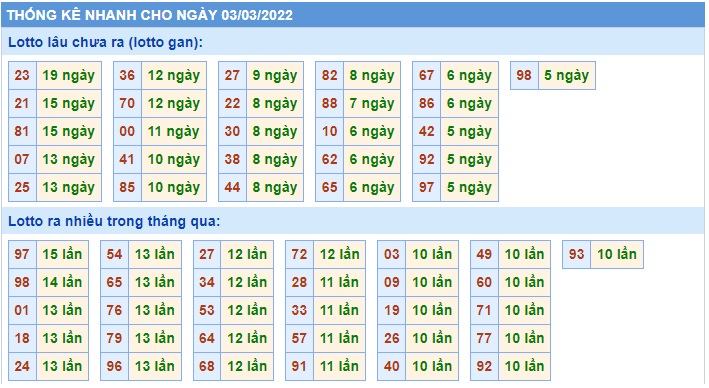Click the '12 ngày' value beside 70
Viewport: 709px width, 388px height.
(174, 103)
